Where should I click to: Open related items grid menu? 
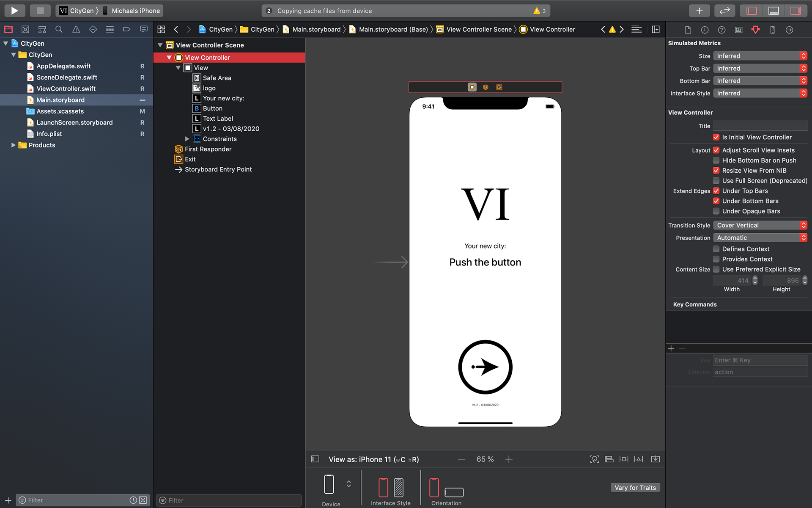pos(161,29)
